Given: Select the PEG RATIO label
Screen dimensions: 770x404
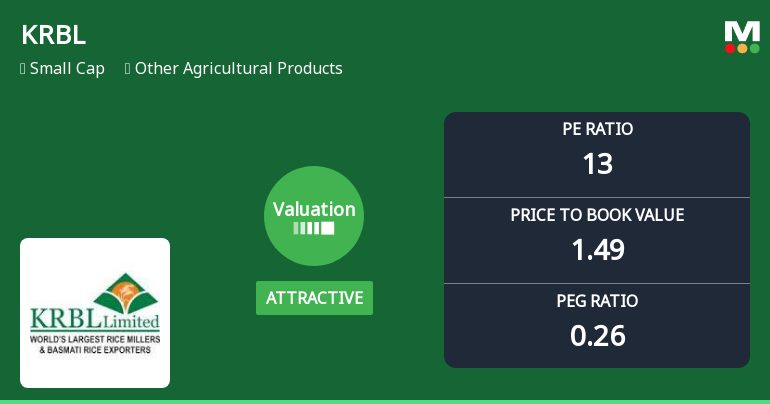Looking at the screenshot, I should tap(597, 301).
